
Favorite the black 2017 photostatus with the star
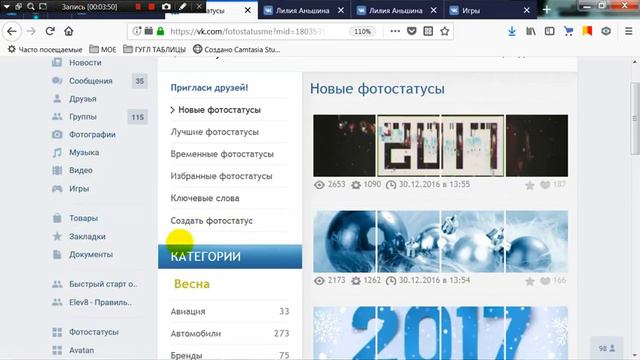[530, 185]
